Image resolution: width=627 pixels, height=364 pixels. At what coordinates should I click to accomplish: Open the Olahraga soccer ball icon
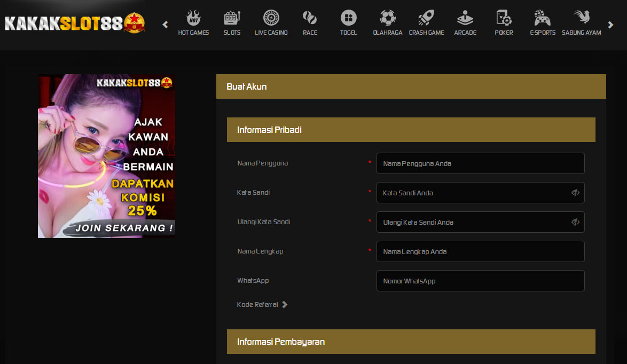click(388, 18)
